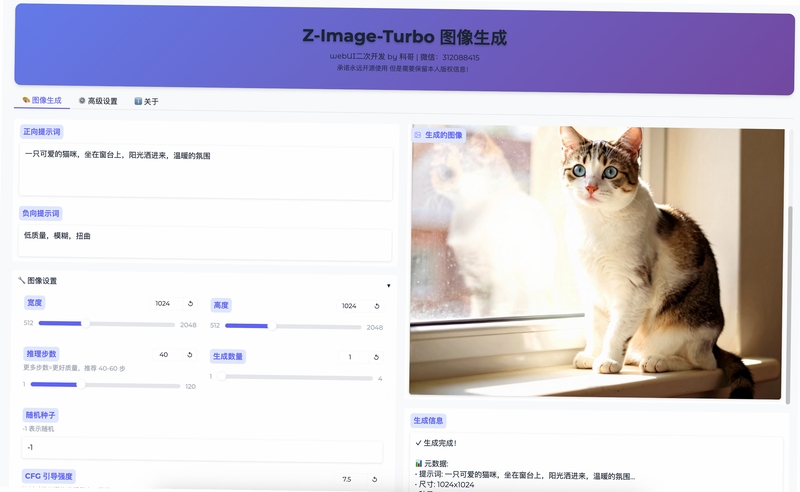The height and width of the screenshot is (492, 800).
Task: Open the 关于 tab
Action: 146,102
